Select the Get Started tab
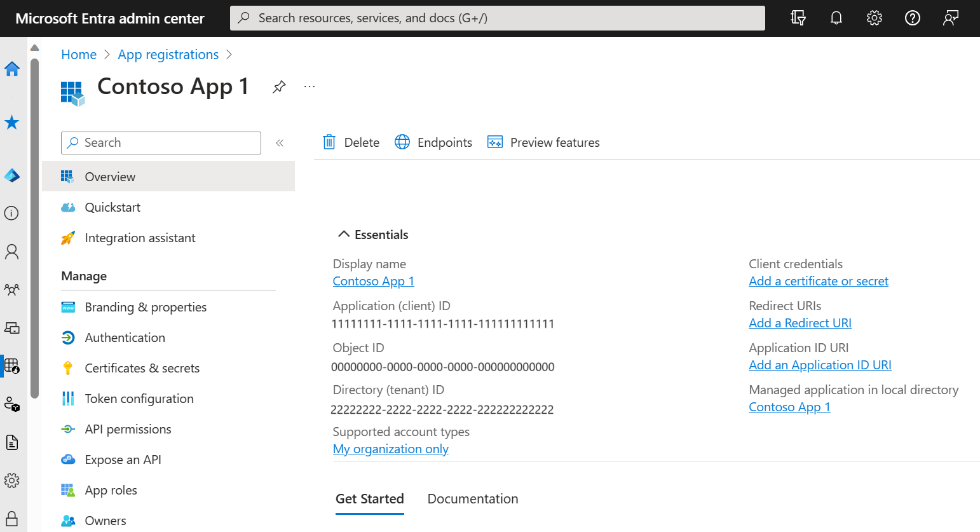The image size is (980, 532). (x=369, y=498)
